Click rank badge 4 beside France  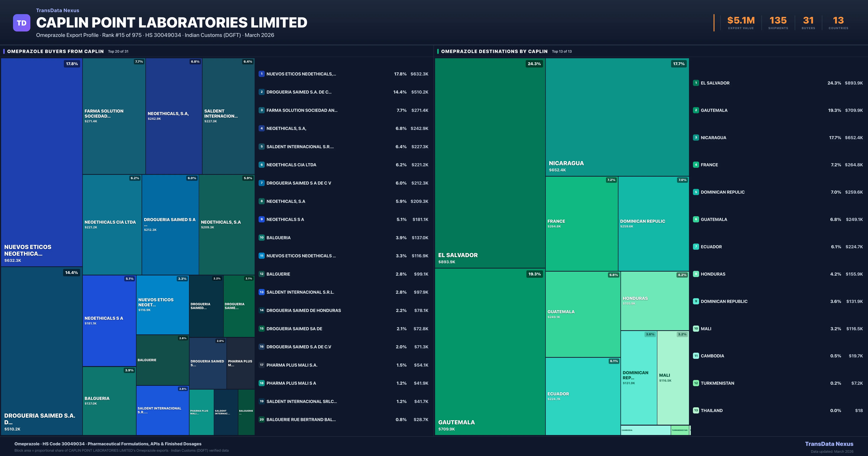pos(696,165)
